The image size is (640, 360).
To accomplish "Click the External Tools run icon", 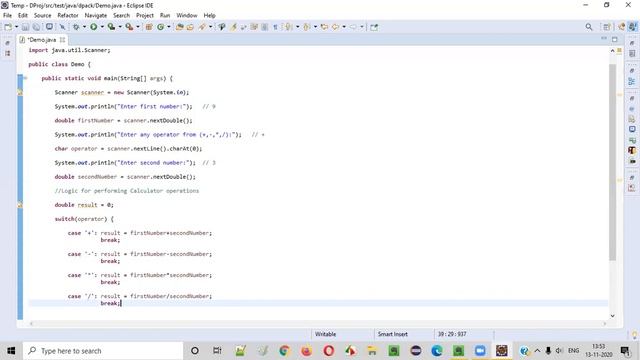I will click(x=129, y=27).
